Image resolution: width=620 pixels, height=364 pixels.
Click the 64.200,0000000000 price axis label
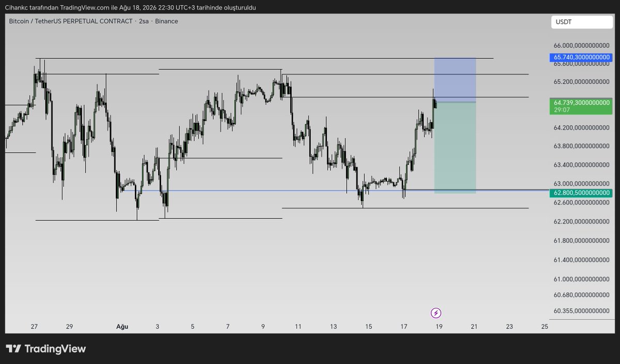click(582, 128)
